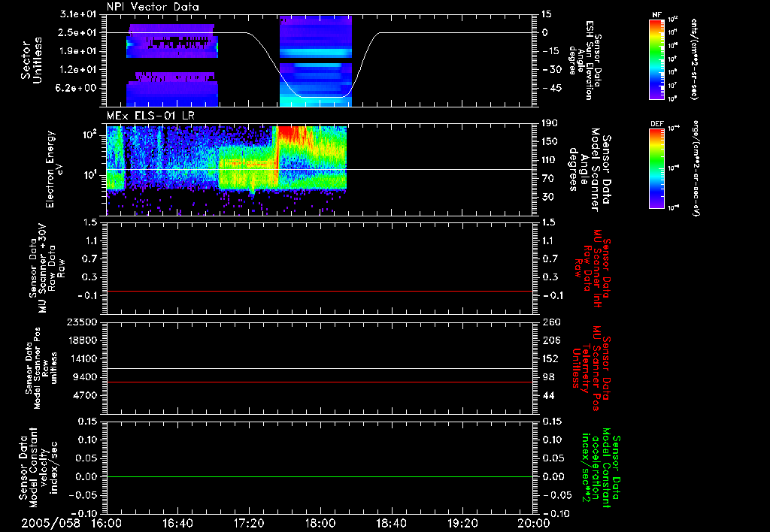Click the "2005/058" date label
The width and height of the screenshot is (770, 532).
(x=50, y=523)
